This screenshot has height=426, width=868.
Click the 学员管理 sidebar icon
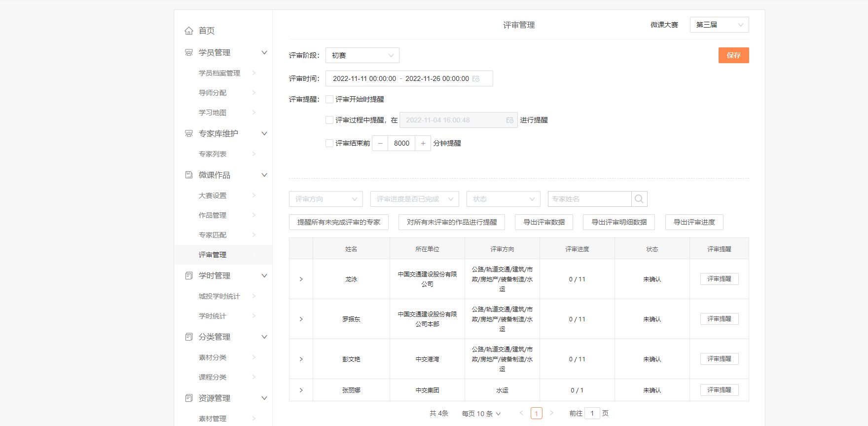pyautogui.click(x=189, y=52)
